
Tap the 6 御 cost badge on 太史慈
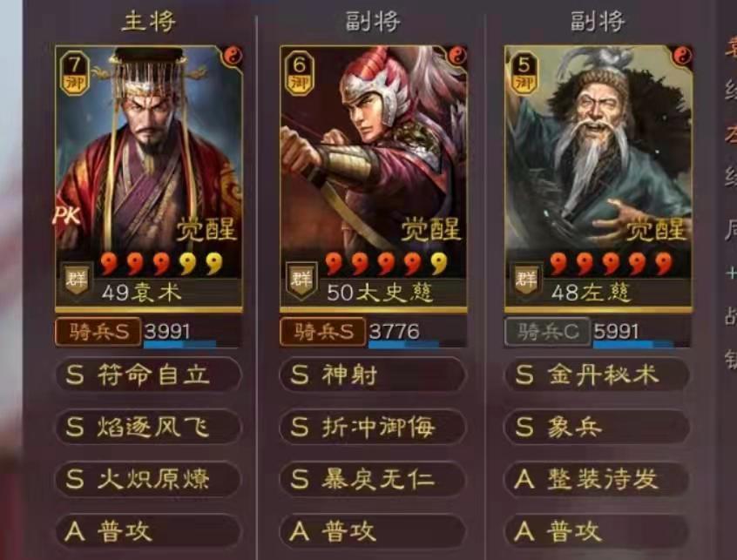[x=300, y=73]
